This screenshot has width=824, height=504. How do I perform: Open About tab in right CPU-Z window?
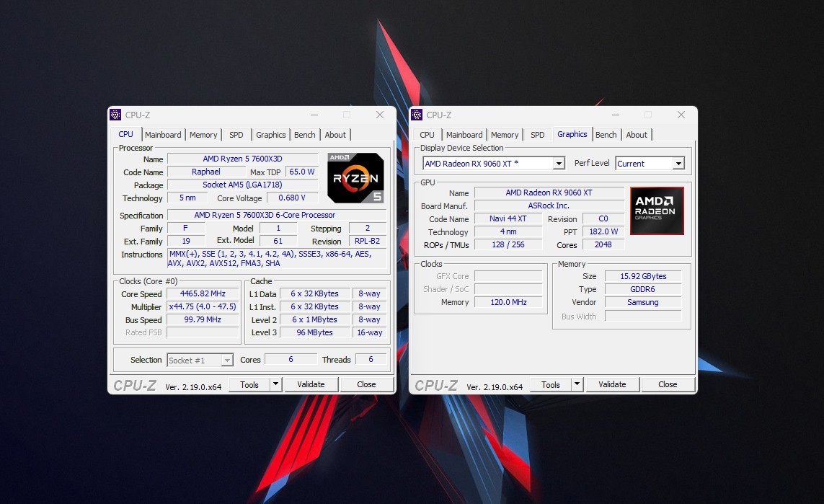(x=637, y=135)
